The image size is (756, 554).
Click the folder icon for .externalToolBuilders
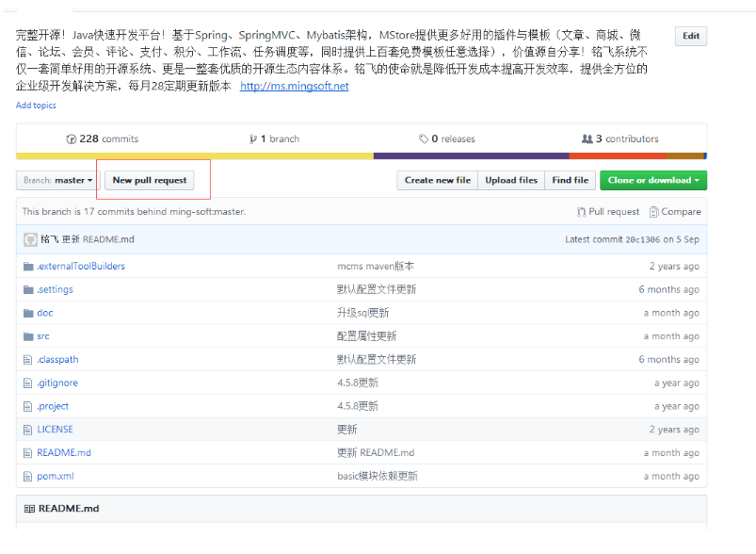point(28,267)
